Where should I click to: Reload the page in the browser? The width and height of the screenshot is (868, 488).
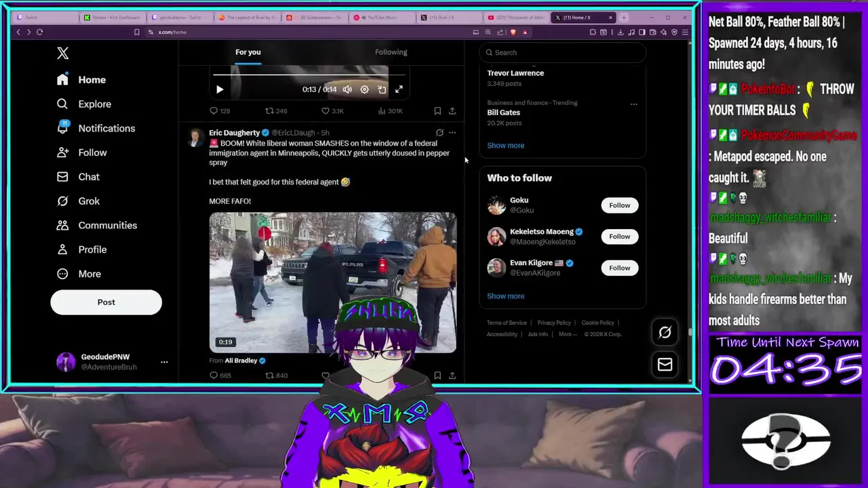(39, 33)
